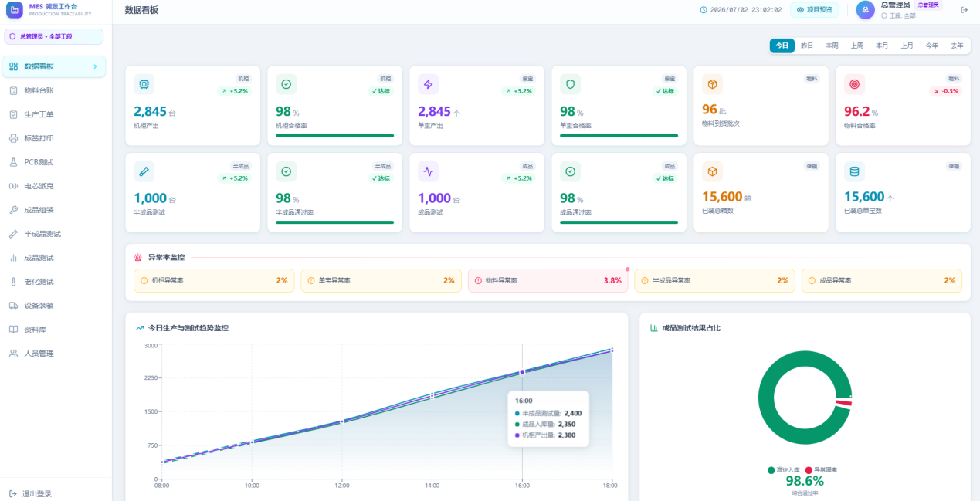The image size is (980, 501).
Task: Click the 总管理员 avatar icon
Action: (865, 10)
